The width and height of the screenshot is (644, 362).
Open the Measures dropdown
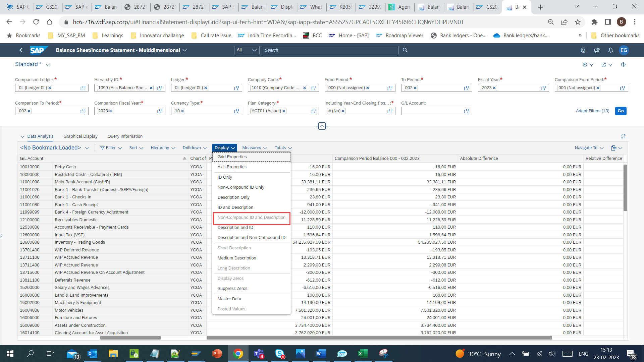click(x=255, y=148)
